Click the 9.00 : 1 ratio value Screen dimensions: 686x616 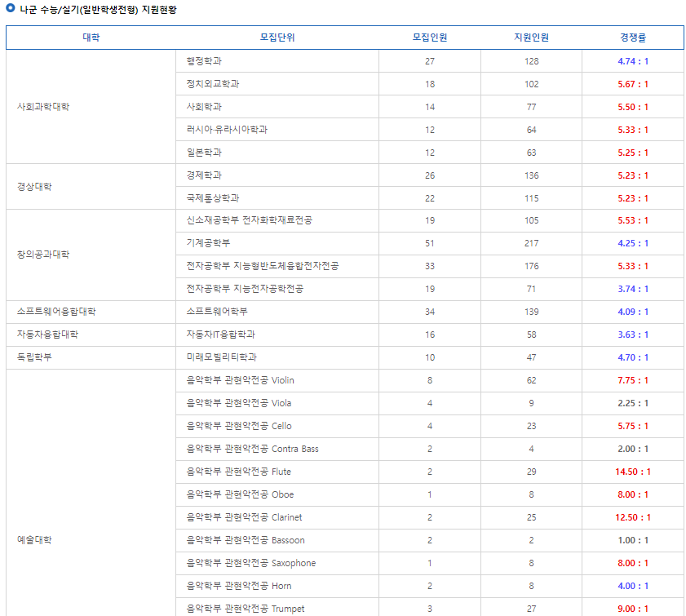tap(633, 609)
